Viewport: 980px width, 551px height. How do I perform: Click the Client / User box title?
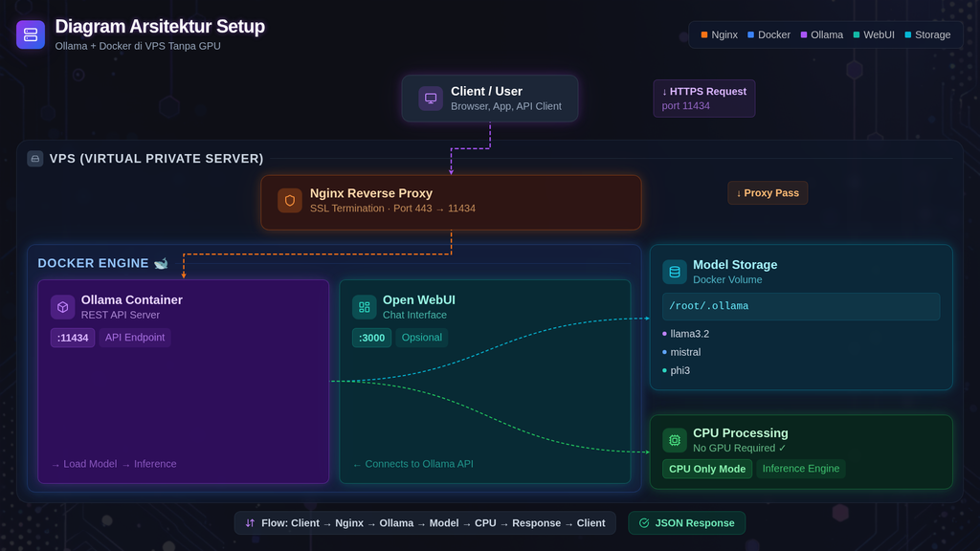[x=487, y=91]
